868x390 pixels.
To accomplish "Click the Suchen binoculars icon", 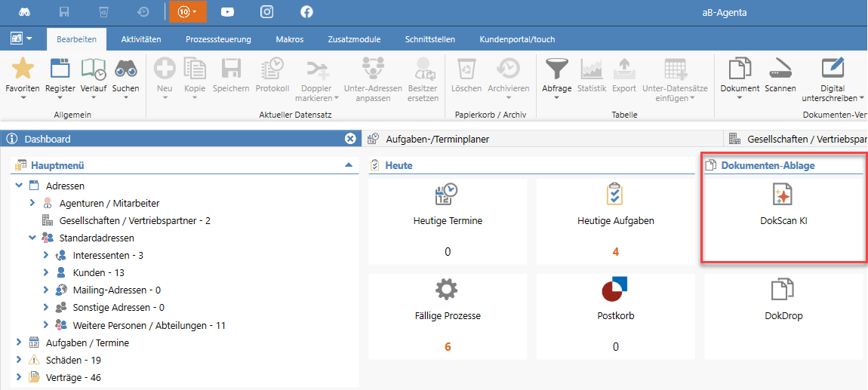I will (125, 70).
